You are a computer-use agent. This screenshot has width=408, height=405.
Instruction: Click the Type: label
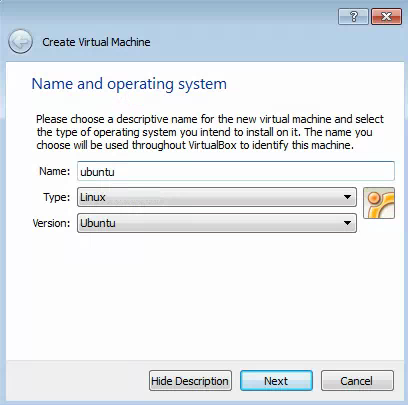(57, 197)
